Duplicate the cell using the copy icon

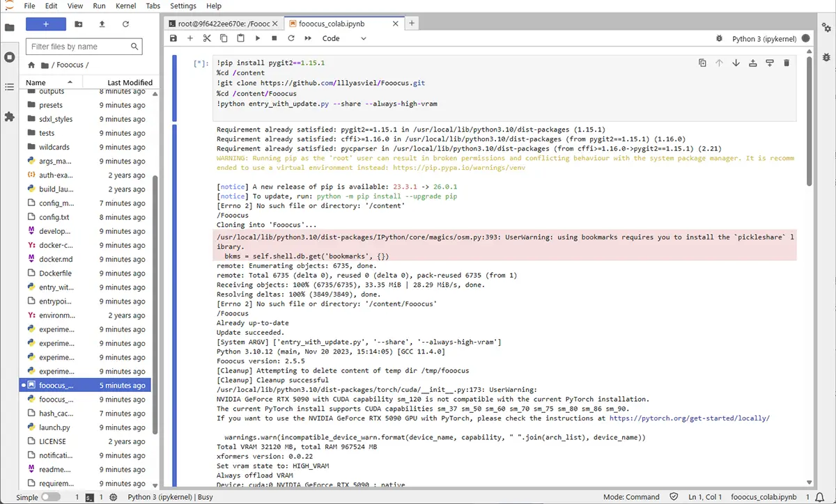(x=702, y=63)
